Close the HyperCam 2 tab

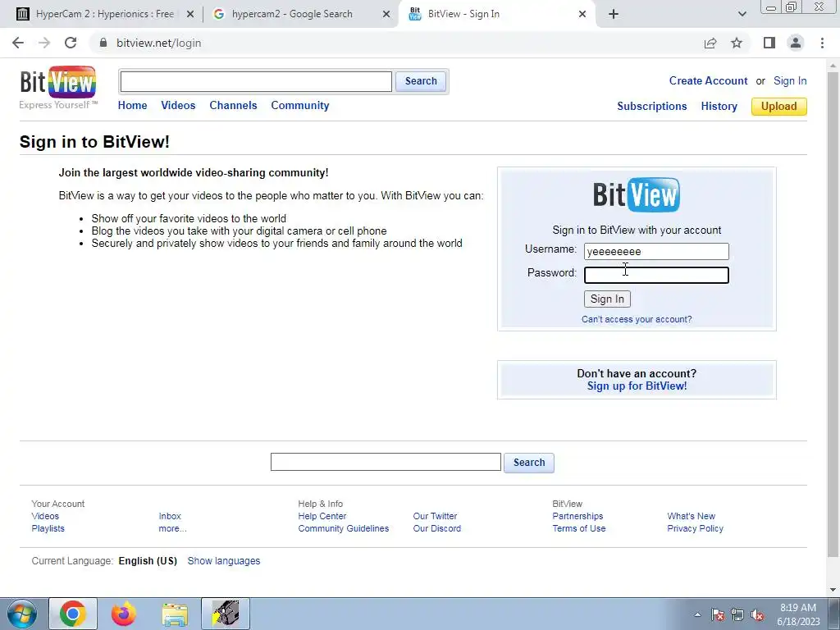click(190, 15)
